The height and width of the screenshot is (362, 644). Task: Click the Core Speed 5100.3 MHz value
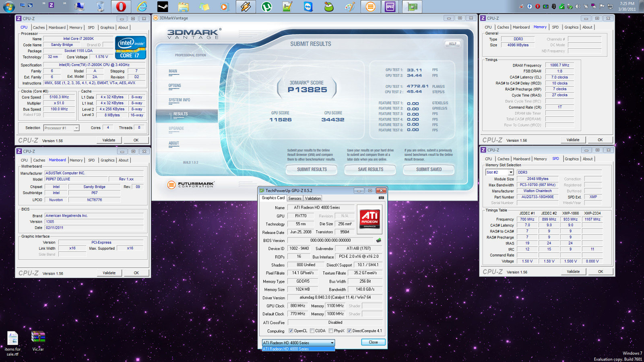coord(59,97)
